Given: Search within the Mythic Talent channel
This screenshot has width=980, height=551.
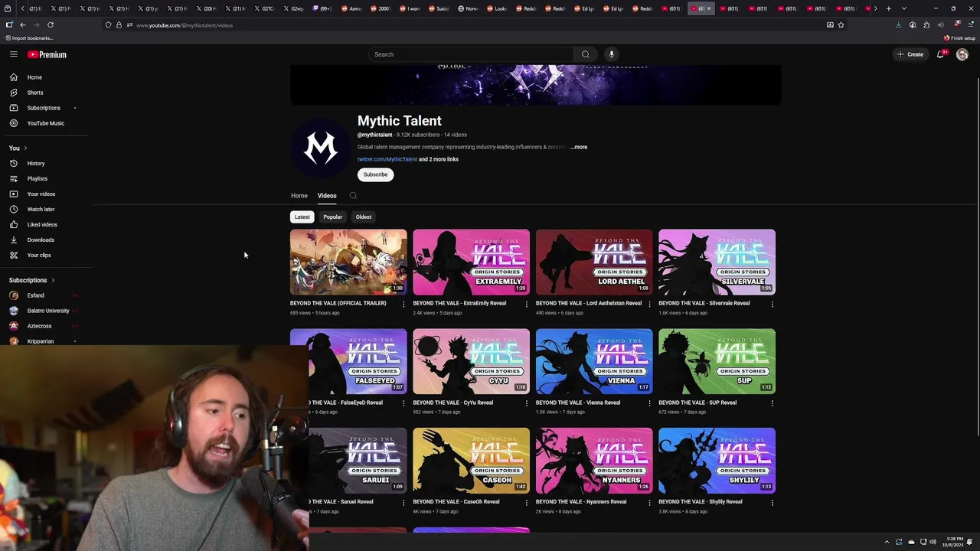Looking at the screenshot, I should tap(353, 196).
